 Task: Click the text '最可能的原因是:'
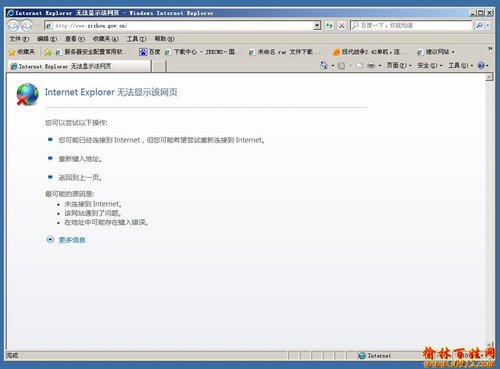click(x=70, y=194)
